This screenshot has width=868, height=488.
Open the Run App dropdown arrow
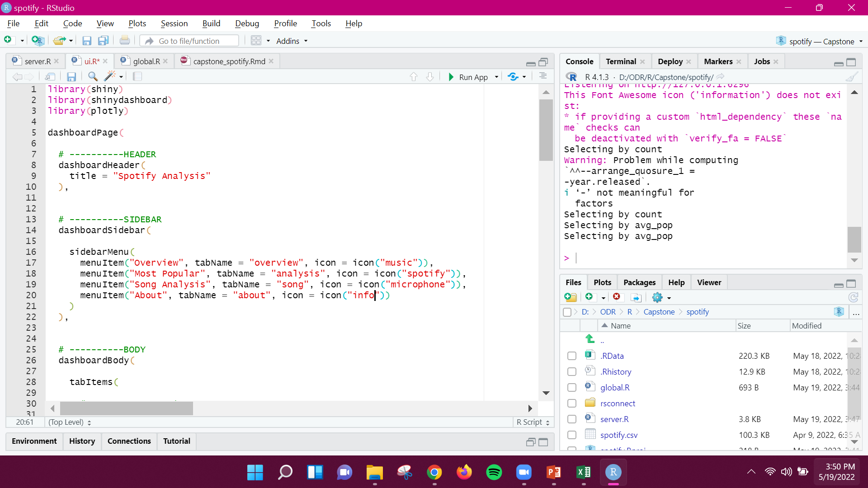coord(496,77)
